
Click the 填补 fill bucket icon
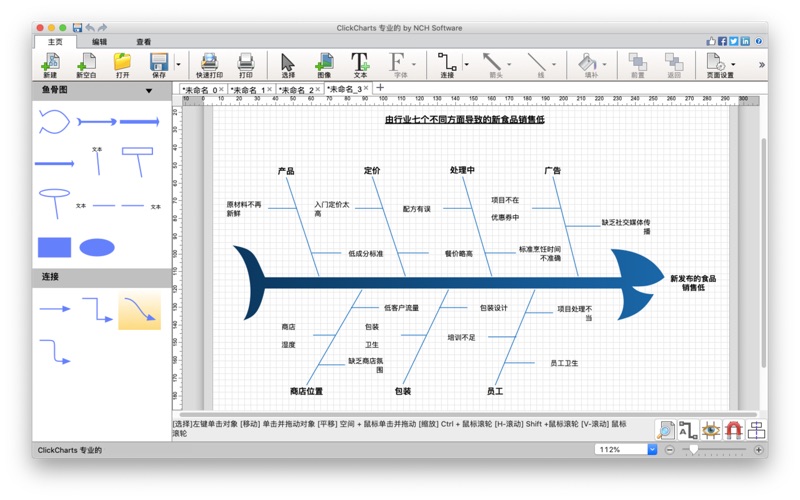(x=588, y=65)
